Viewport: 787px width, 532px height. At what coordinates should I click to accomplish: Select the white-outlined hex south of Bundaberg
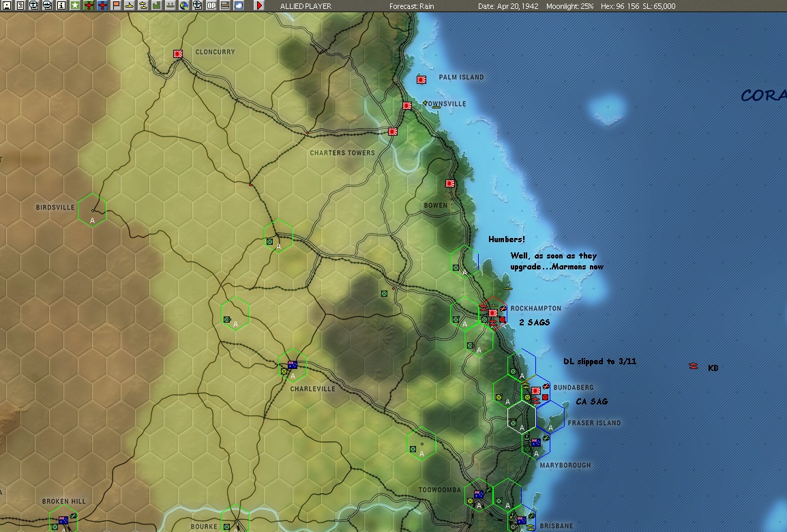[522, 417]
